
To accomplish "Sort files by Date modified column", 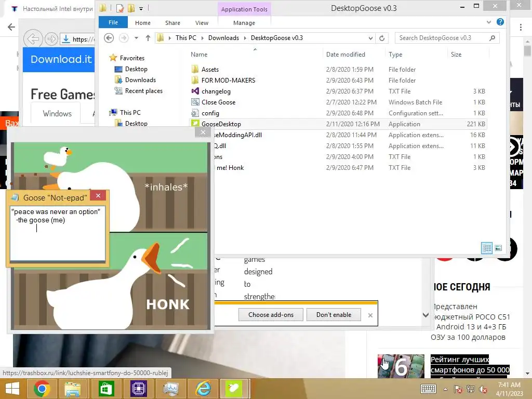I will tap(345, 54).
